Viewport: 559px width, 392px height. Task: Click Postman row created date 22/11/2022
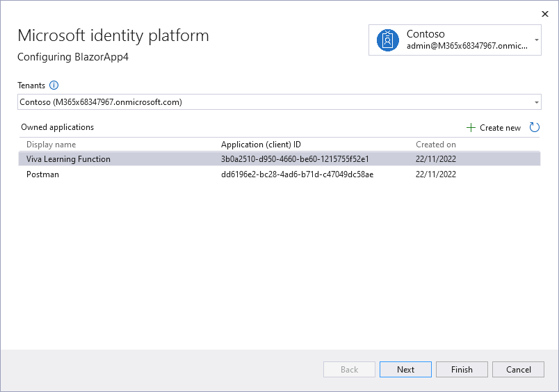pos(436,174)
